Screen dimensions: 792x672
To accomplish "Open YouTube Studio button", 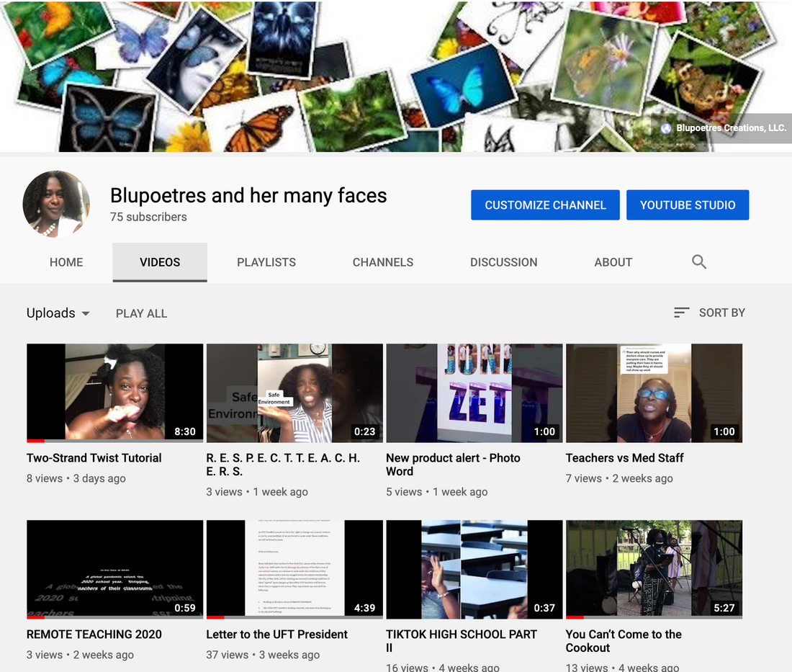I will 688,205.
